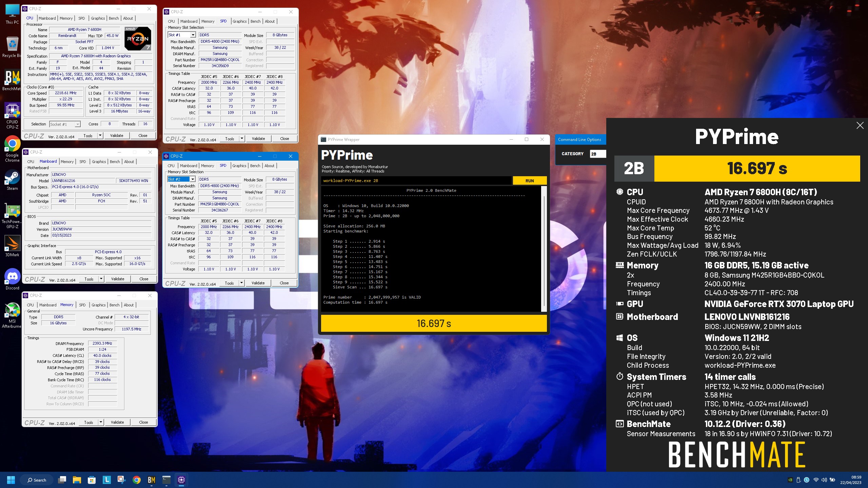Open MSI Afterburner desktop shortcut
The height and width of the screenshot is (488, 868).
tap(12, 315)
